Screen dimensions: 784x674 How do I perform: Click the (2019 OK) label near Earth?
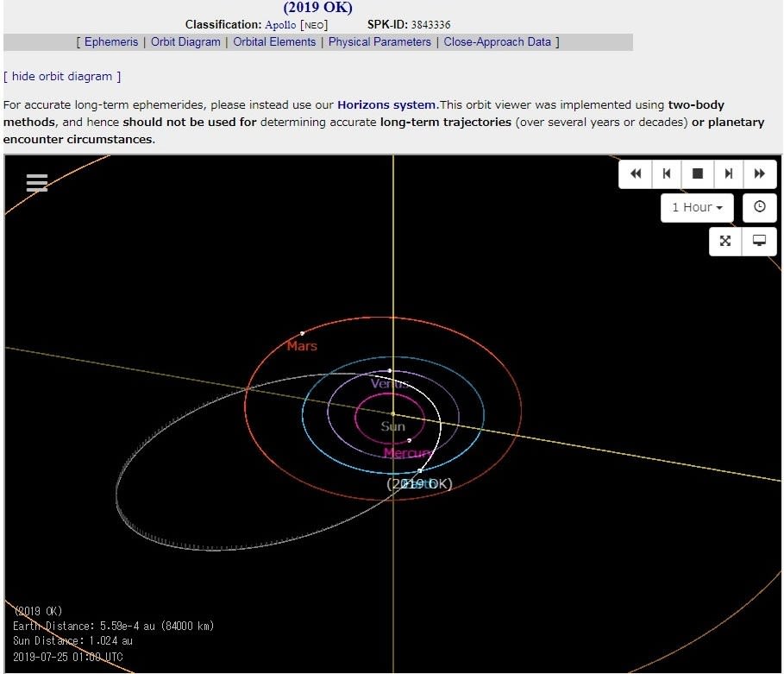coord(419,484)
